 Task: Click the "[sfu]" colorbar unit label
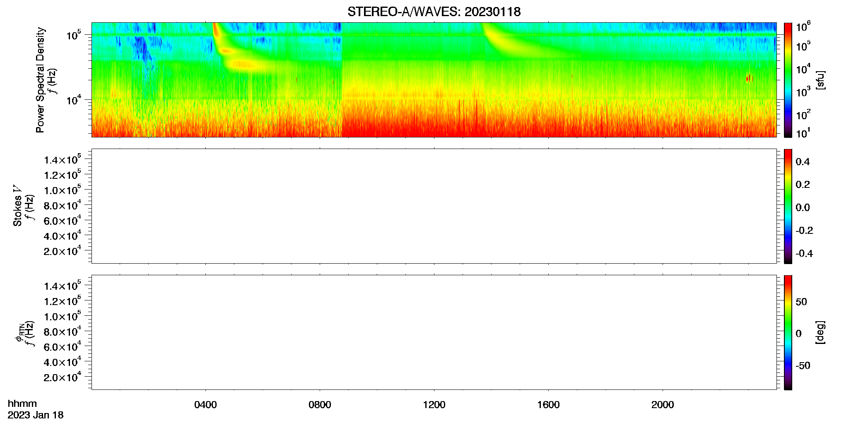pyautogui.click(x=820, y=80)
